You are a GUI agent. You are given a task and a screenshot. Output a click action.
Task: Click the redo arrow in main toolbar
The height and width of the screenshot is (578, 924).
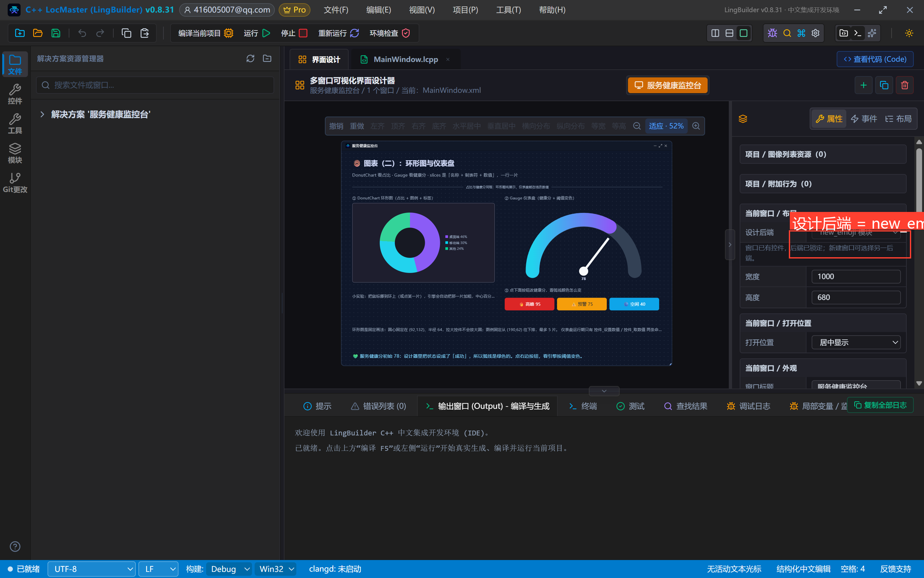pos(100,33)
